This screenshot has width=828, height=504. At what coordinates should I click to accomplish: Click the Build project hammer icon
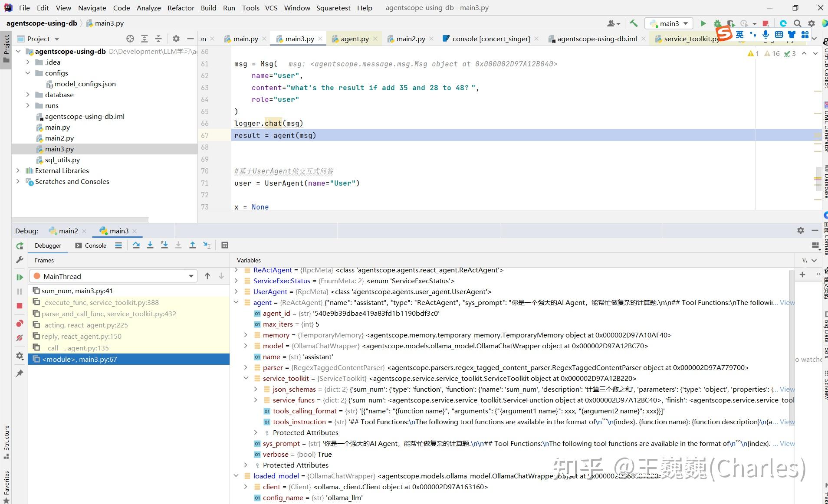634,23
